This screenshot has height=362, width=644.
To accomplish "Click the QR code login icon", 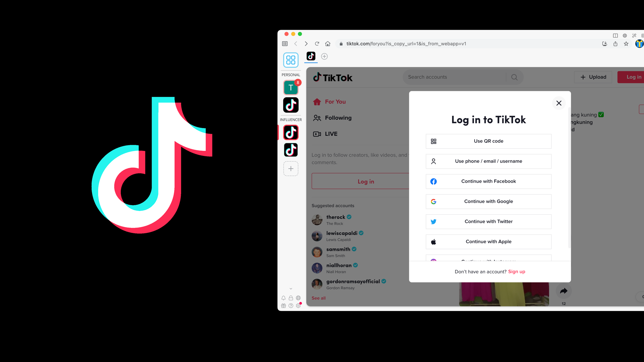I will click(433, 141).
